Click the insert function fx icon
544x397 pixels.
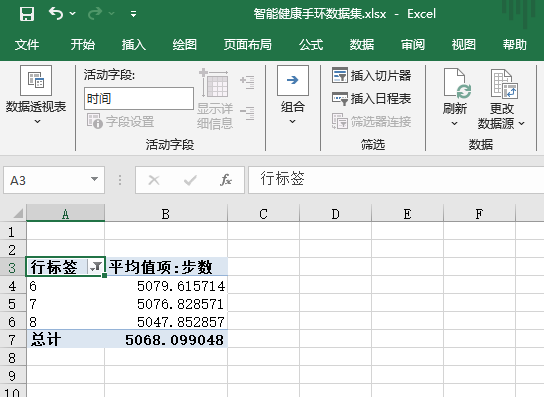[x=226, y=180]
